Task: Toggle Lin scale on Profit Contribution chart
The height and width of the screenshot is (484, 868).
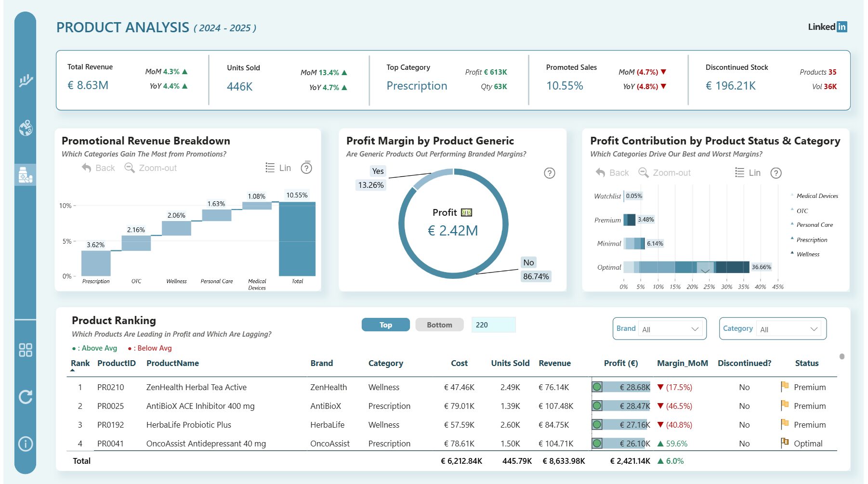Action: coord(748,173)
